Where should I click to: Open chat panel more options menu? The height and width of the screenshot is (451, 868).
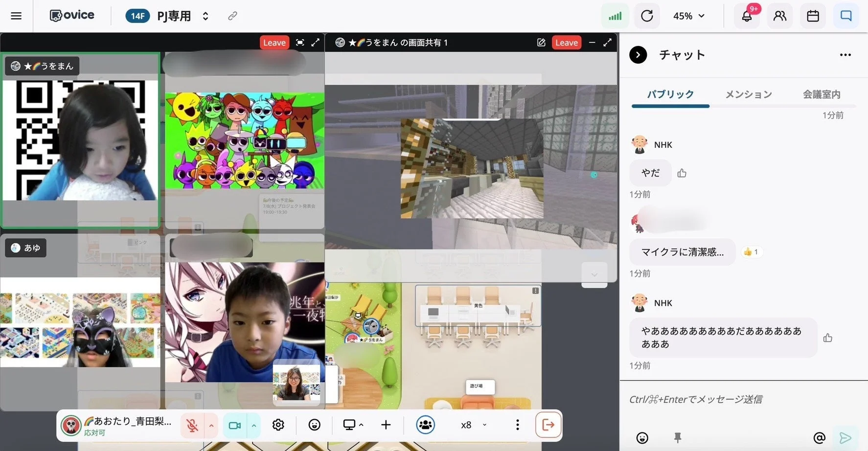coord(845,55)
